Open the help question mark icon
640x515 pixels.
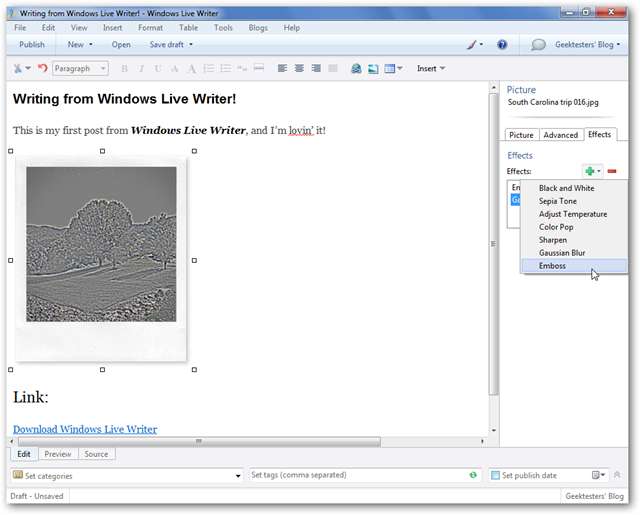[502, 45]
